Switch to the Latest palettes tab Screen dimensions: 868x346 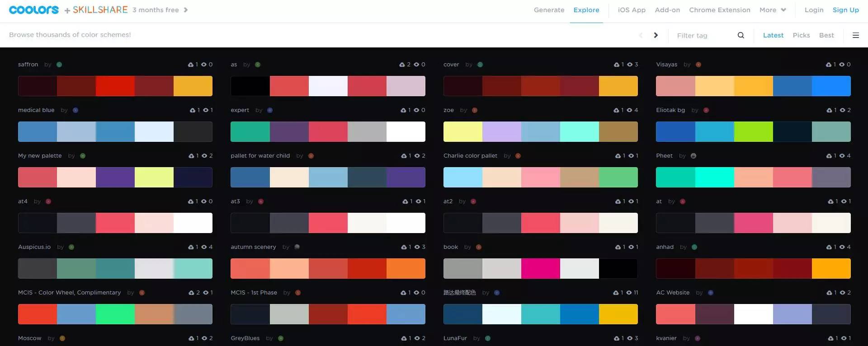pyautogui.click(x=773, y=35)
